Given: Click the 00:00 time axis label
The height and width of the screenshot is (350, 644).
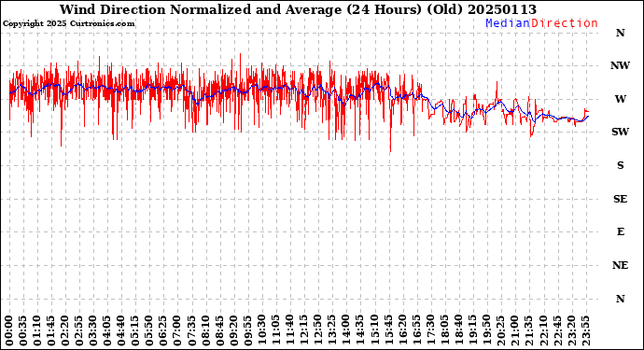Looking at the screenshot, I should coord(9,330).
